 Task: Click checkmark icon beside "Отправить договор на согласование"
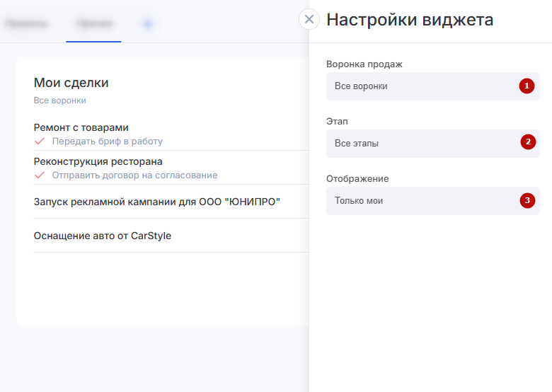40,175
